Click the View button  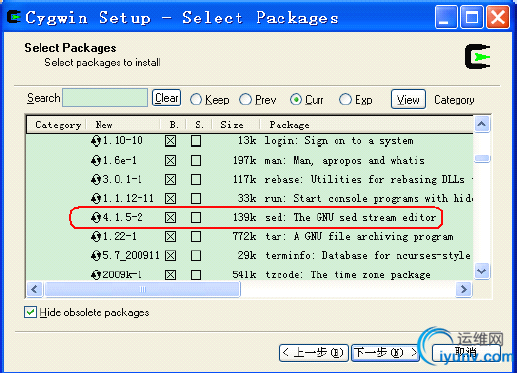point(408,99)
